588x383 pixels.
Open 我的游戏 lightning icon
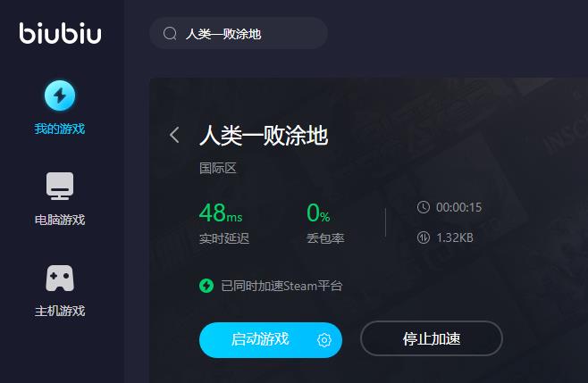(60, 96)
